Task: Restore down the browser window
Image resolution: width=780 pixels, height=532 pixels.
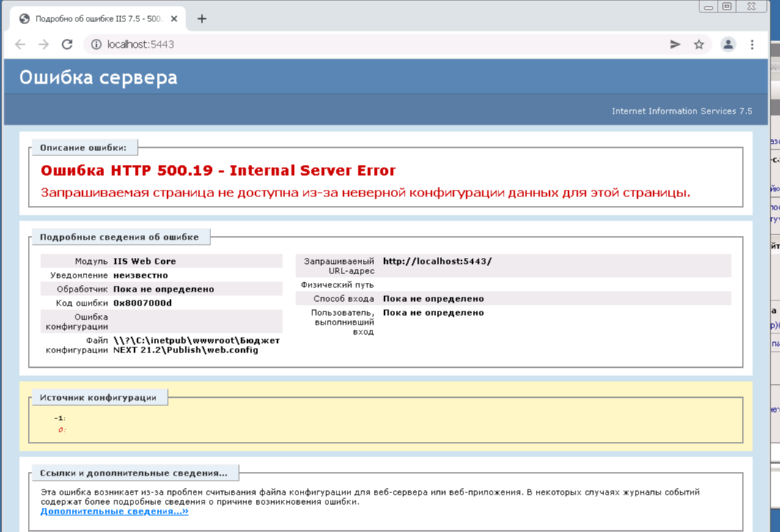Action: tap(726, 7)
